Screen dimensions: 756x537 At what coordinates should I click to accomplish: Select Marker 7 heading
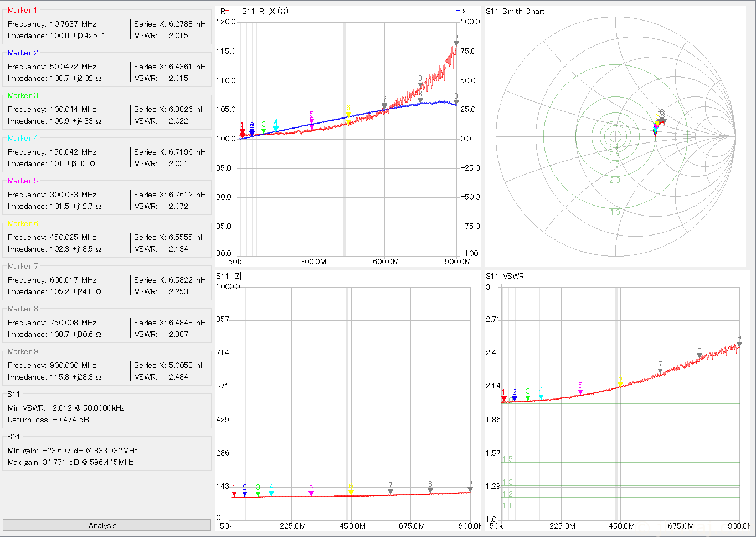click(23, 266)
